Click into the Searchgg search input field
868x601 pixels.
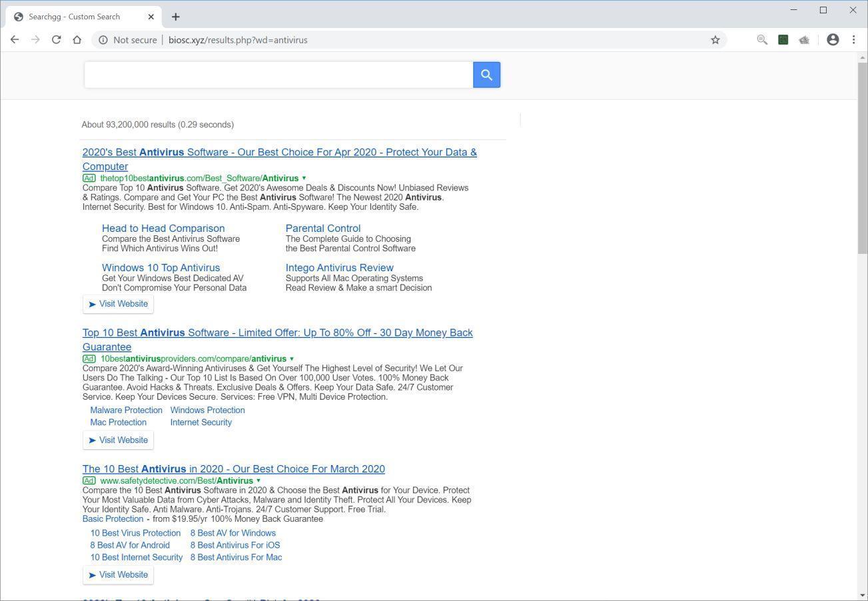278,75
